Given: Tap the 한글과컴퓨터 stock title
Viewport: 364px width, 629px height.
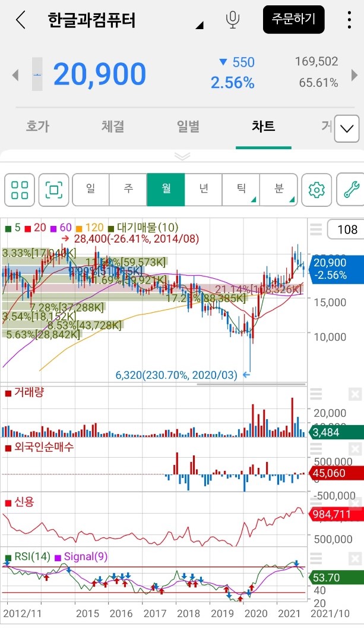Looking at the screenshot, I should (92, 20).
